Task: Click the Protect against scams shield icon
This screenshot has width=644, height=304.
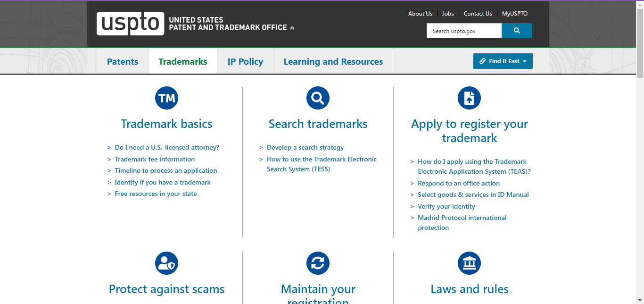Action: coord(166,263)
